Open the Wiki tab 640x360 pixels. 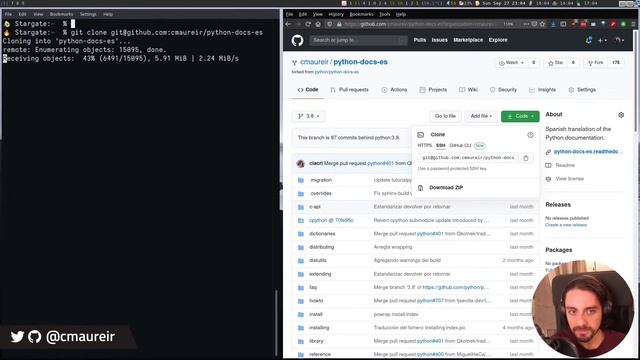tap(468, 90)
